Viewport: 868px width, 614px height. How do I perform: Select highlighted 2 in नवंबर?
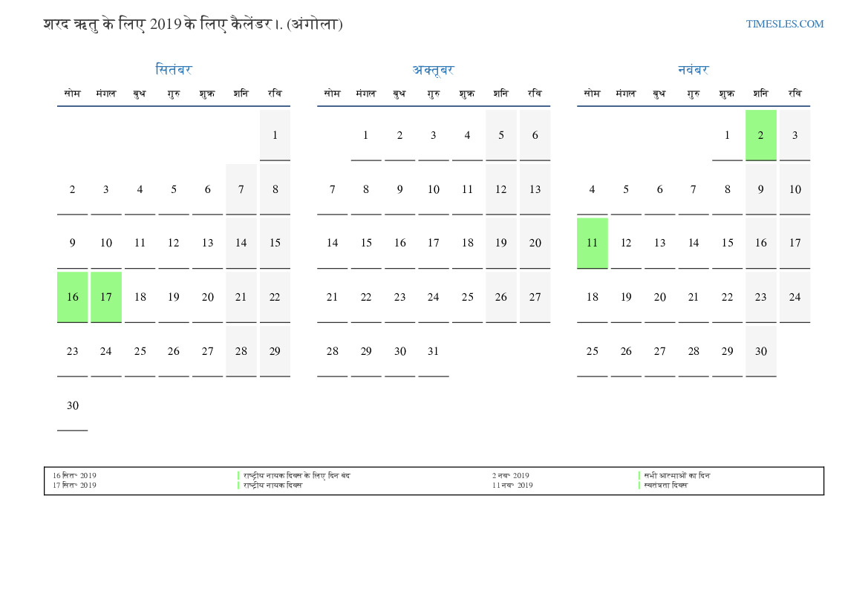(760, 136)
